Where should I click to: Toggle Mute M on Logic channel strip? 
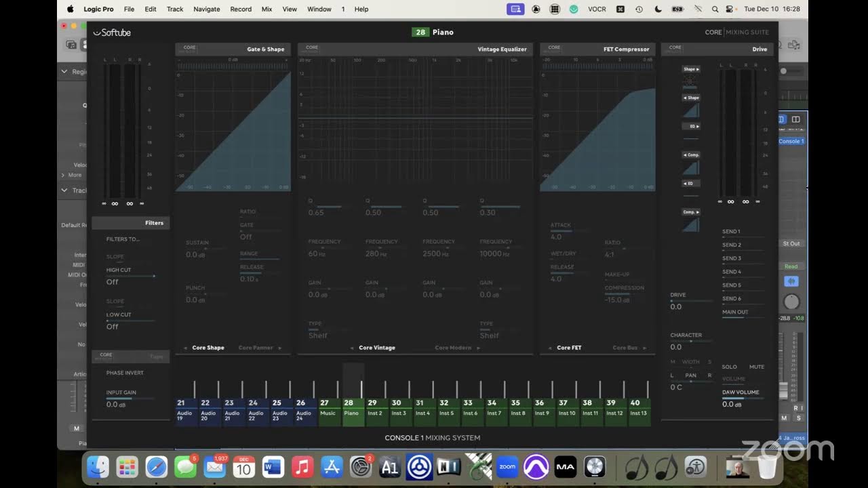785,418
